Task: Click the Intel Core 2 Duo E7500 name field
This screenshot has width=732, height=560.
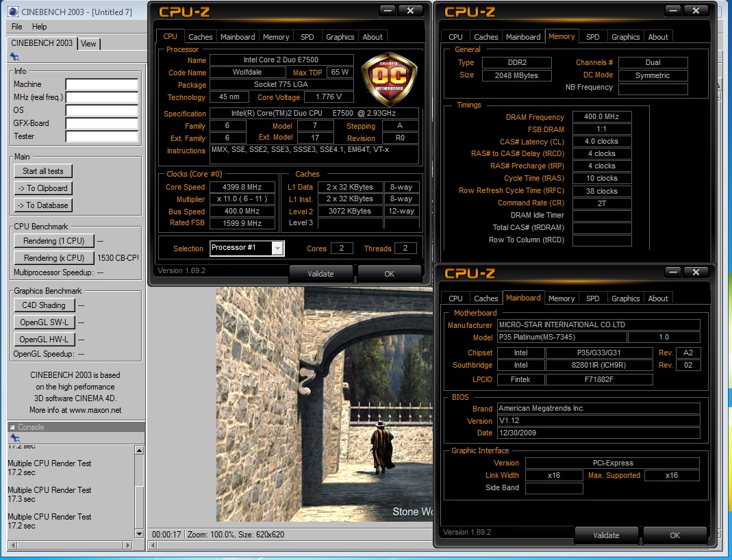Action: pyautogui.click(x=281, y=60)
